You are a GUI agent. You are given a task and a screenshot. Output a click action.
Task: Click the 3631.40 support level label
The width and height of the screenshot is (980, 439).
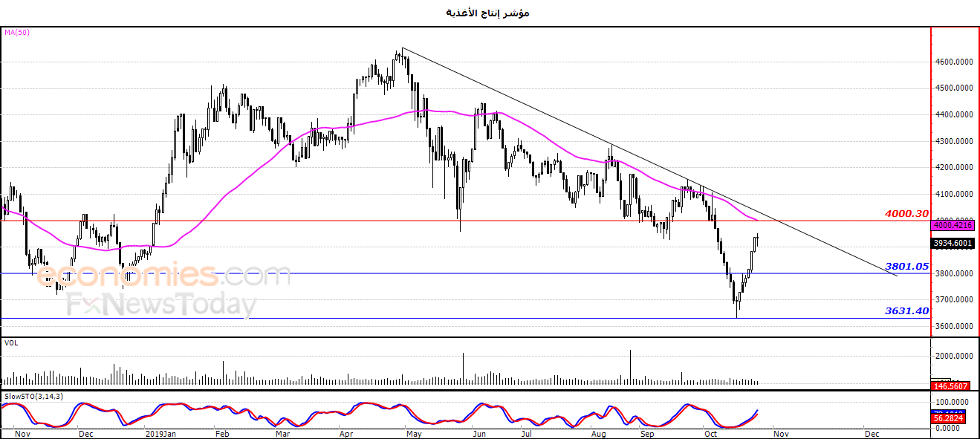click(x=906, y=310)
